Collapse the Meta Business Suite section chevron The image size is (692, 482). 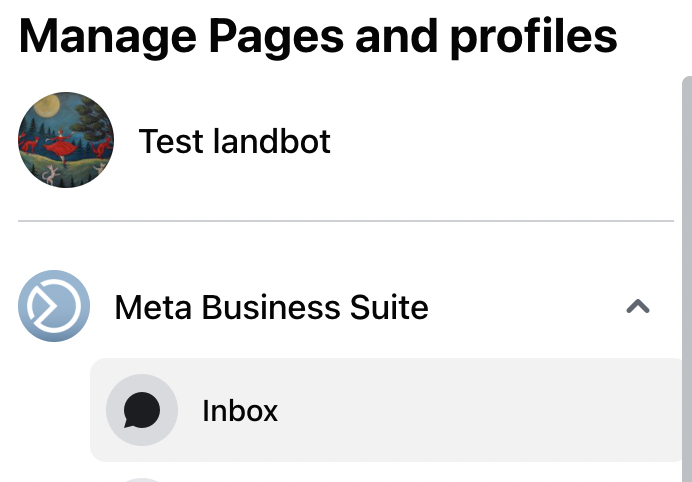tap(638, 306)
